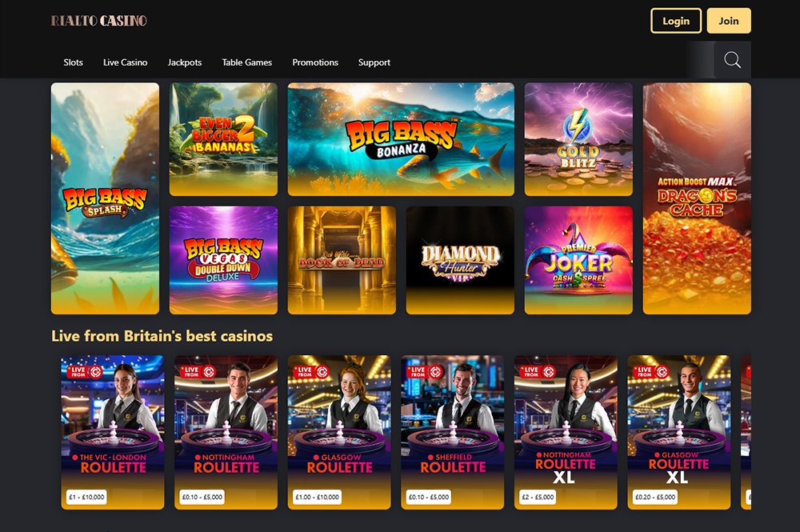Open the Jackpots menu item

pyautogui.click(x=185, y=62)
